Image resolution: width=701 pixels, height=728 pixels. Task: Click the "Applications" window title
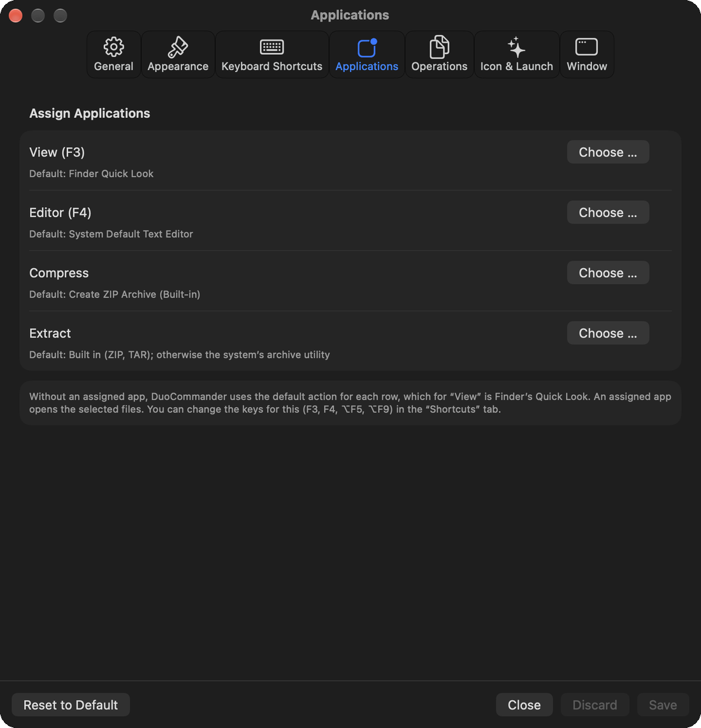click(350, 15)
